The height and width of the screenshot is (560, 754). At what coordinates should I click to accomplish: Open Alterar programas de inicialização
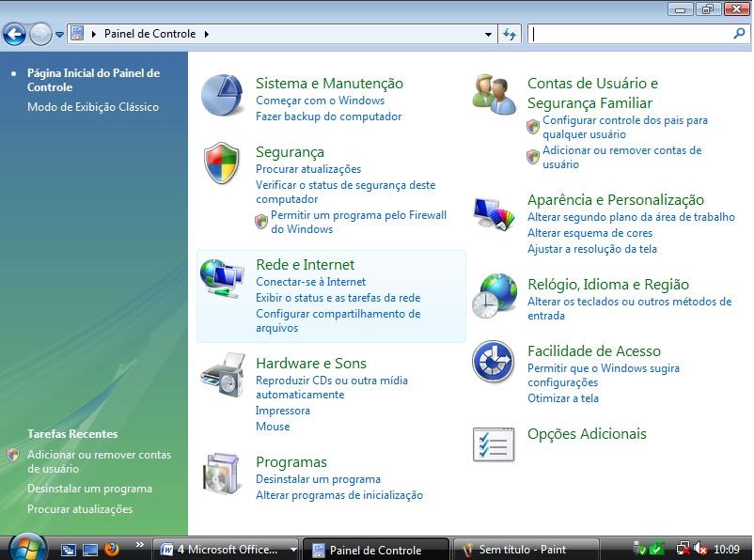point(339,495)
